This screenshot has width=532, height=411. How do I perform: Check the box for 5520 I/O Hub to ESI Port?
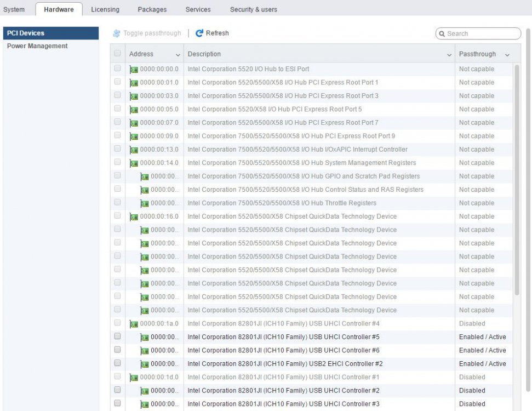(117, 68)
